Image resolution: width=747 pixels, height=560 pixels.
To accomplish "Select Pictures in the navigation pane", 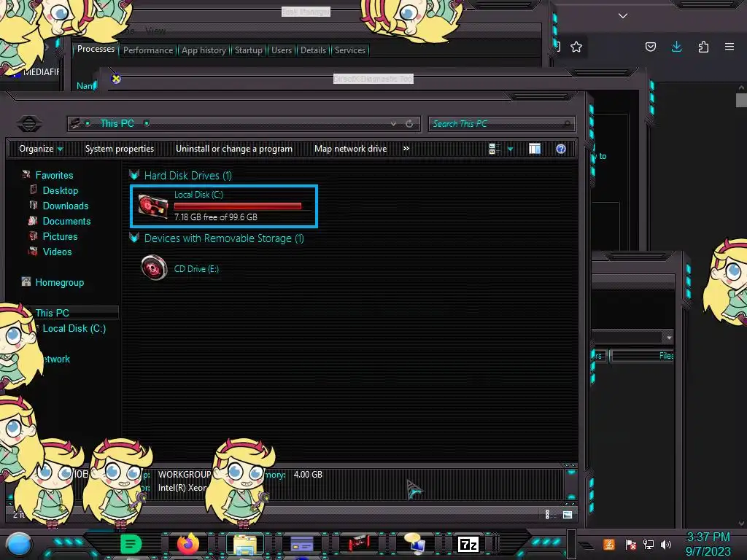I will [60, 236].
